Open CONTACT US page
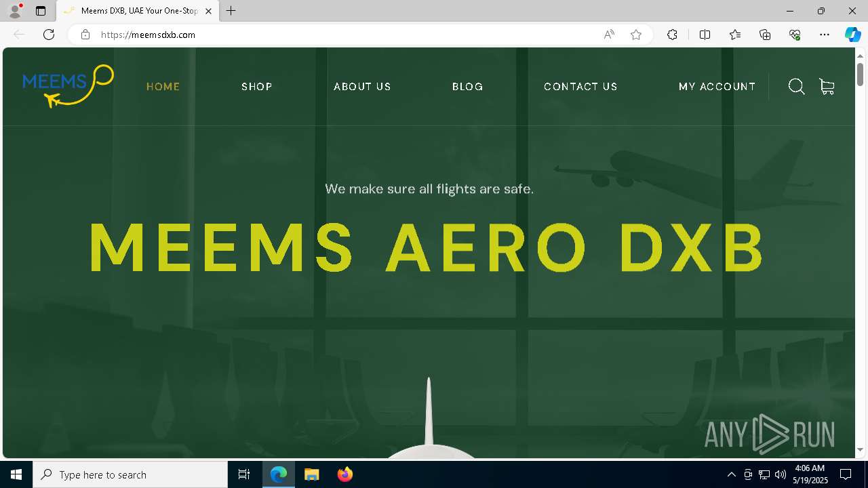This screenshot has width=868, height=488. point(580,87)
